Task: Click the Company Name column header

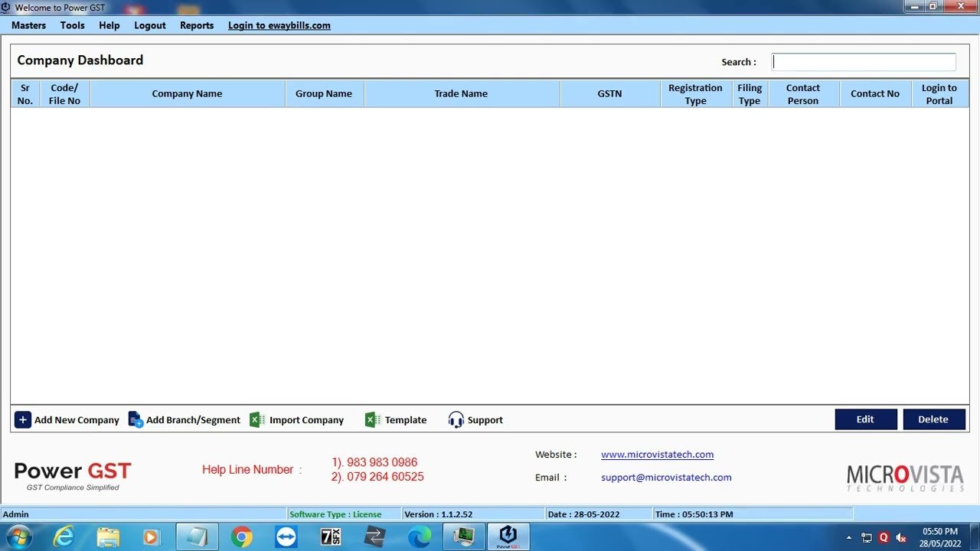Action: 187,93
